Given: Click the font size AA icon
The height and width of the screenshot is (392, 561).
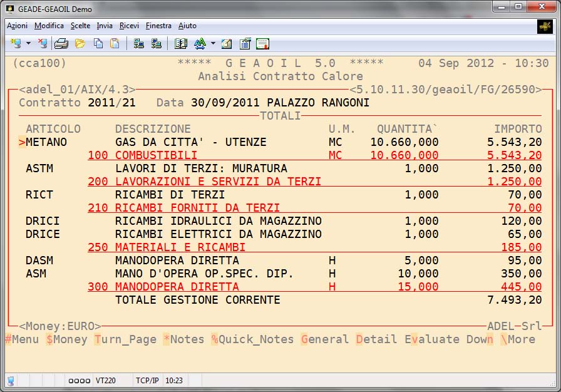Looking at the screenshot, I should tap(200, 44).
